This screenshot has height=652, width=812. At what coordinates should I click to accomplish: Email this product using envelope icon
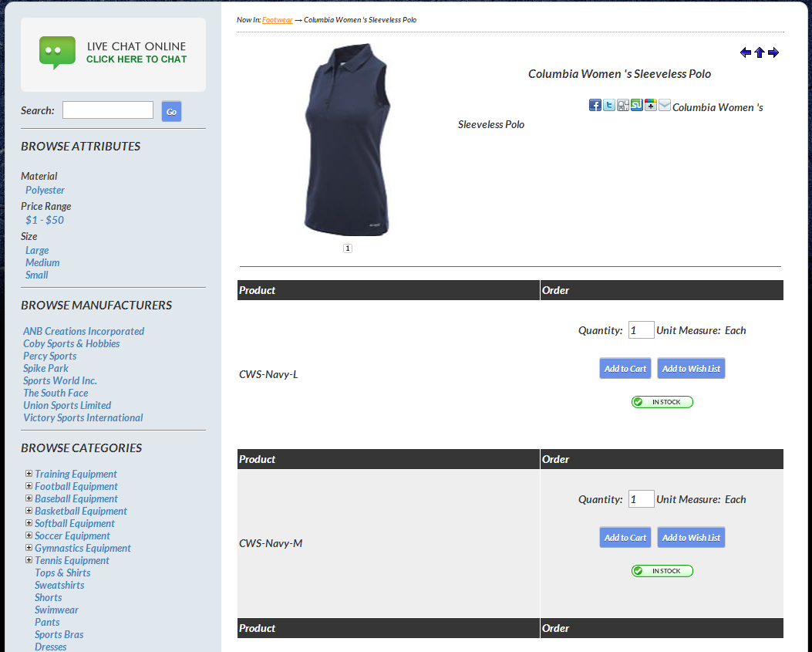[665, 105]
